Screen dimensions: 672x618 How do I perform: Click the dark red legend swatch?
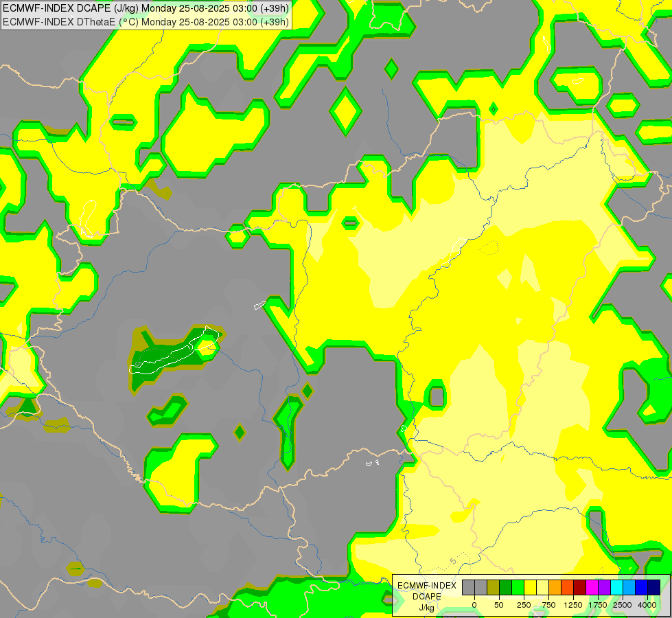(580, 587)
